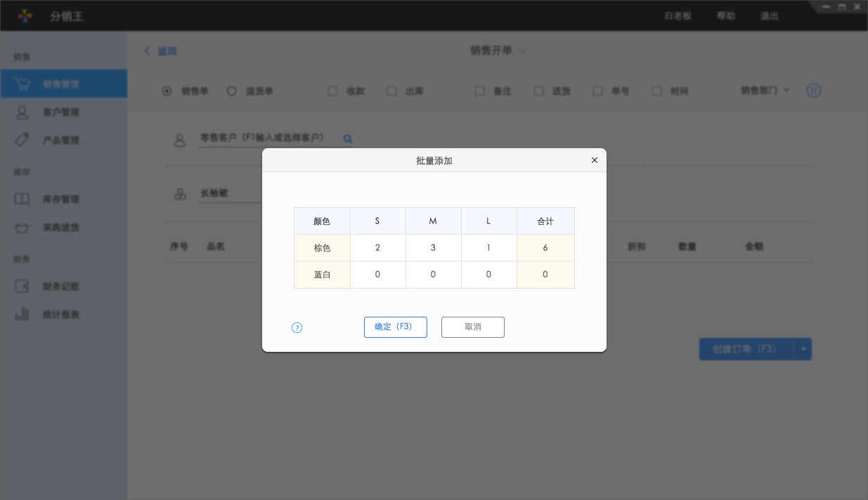Select the 退货单 radio button
The width and height of the screenshot is (868, 500).
click(x=231, y=91)
